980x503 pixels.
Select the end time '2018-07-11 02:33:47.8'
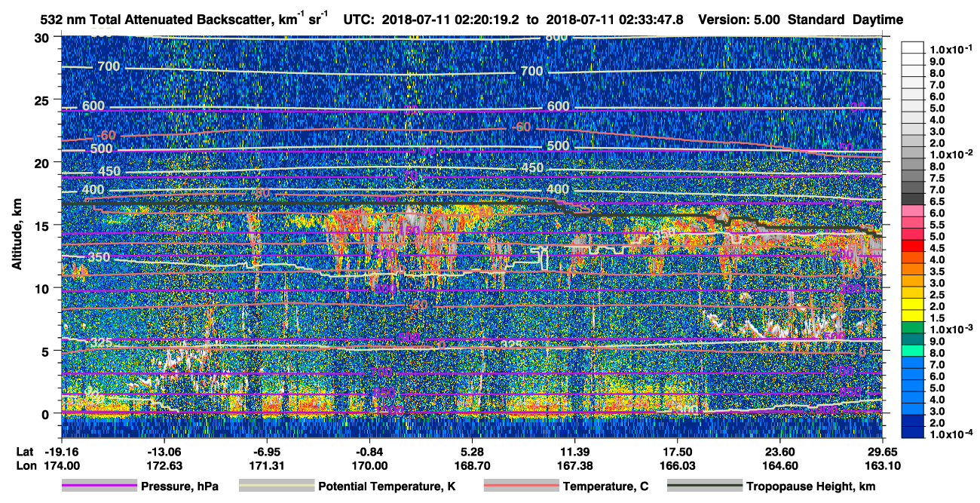click(x=614, y=19)
